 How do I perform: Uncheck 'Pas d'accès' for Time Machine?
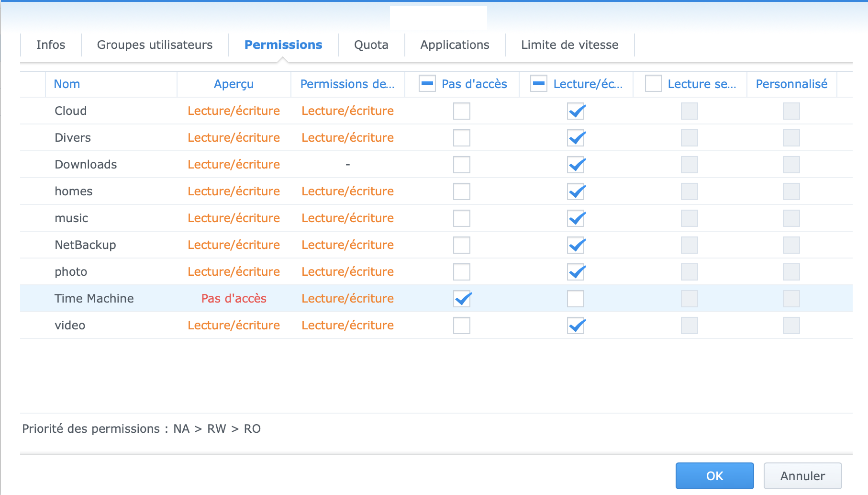click(462, 299)
